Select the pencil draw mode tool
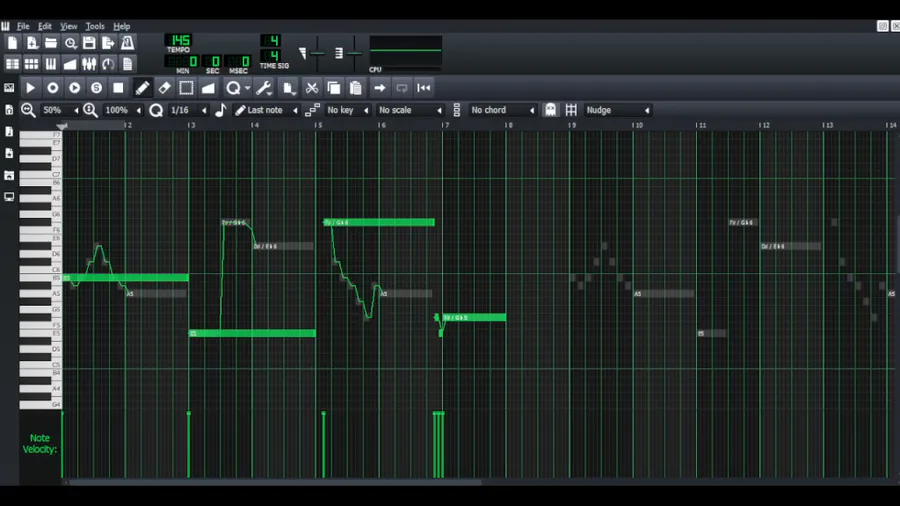This screenshot has width=900, height=506. point(142,88)
